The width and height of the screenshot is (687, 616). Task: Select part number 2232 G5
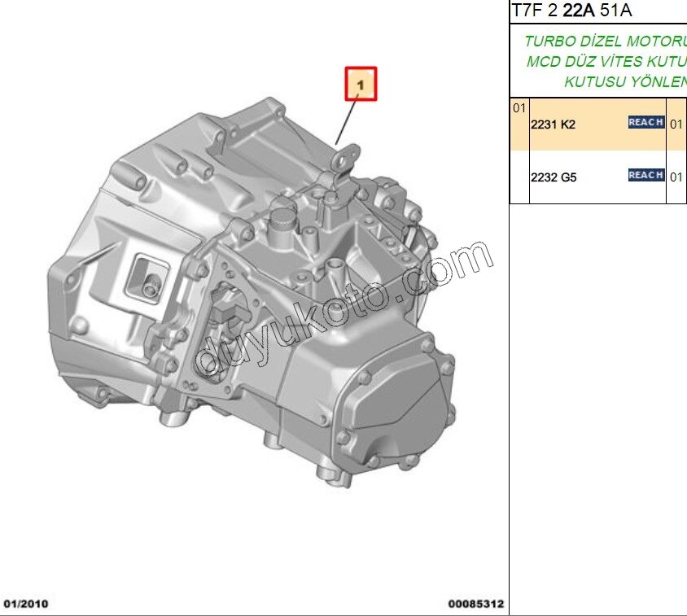click(x=553, y=177)
